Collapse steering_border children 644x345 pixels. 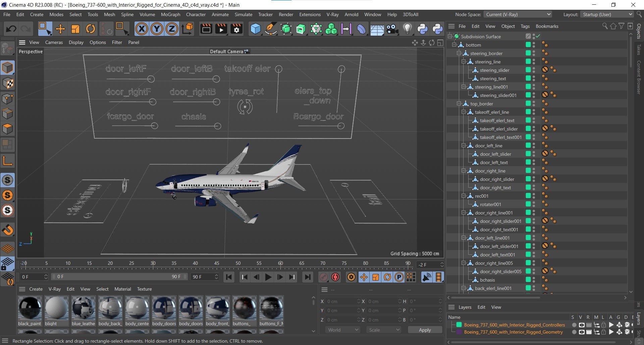[x=459, y=53]
